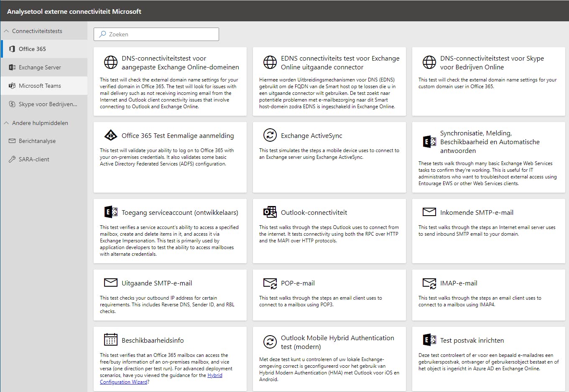Viewport: 569px width, 392px height.
Task: Click the Exchange ActiveSync sync icon
Action: 270,135
